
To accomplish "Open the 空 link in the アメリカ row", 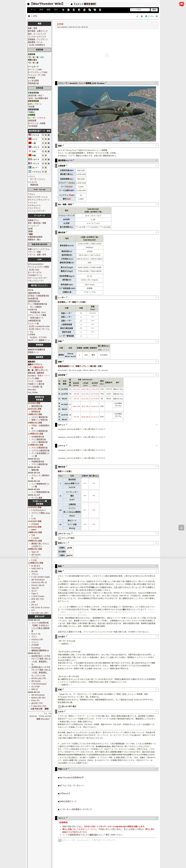I will click(43, 135).
